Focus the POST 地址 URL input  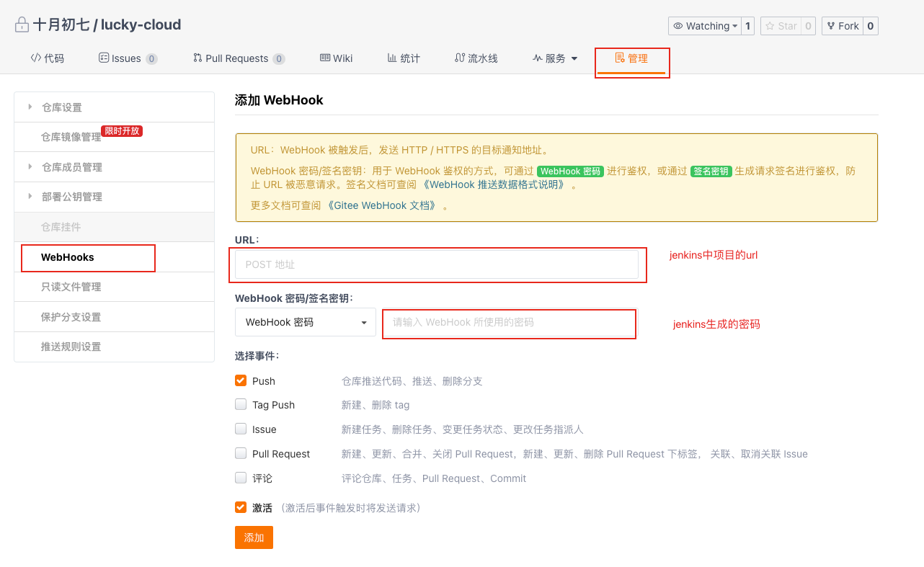437,264
